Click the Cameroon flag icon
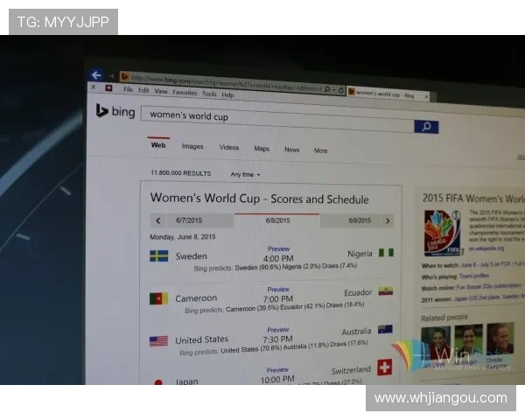 pos(158,298)
